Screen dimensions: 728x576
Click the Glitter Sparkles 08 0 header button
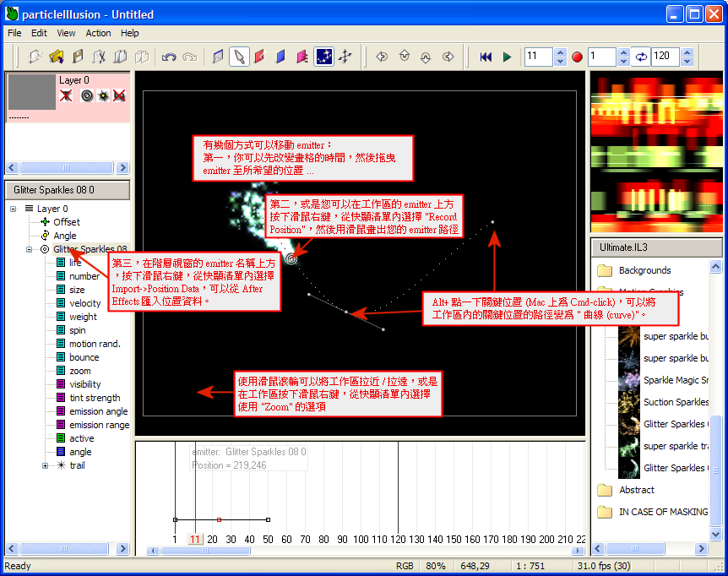(x=67, y=190)
